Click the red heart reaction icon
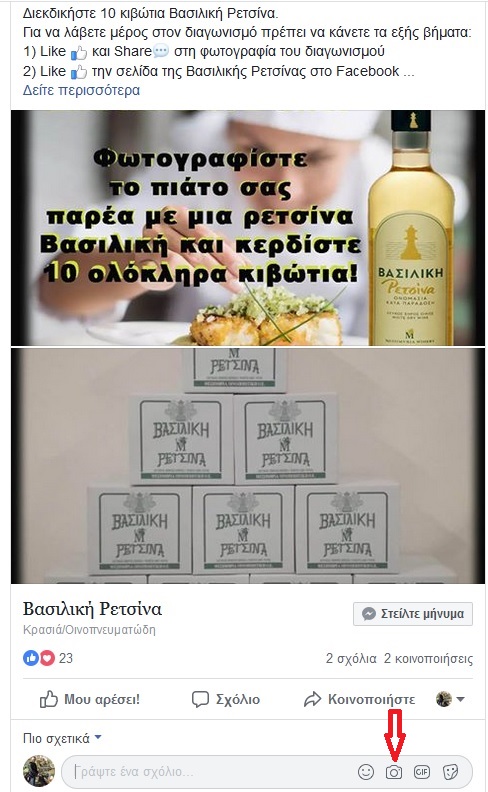This screenshot has height=792, width=488. tap(47, 658)
